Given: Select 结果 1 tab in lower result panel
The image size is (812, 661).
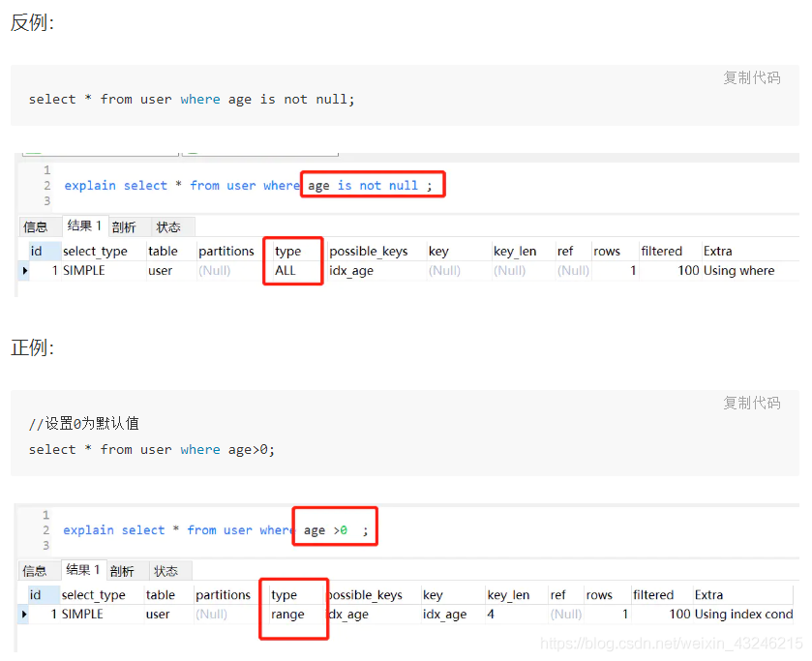Looking at the screenshot, I should [83, 570].
